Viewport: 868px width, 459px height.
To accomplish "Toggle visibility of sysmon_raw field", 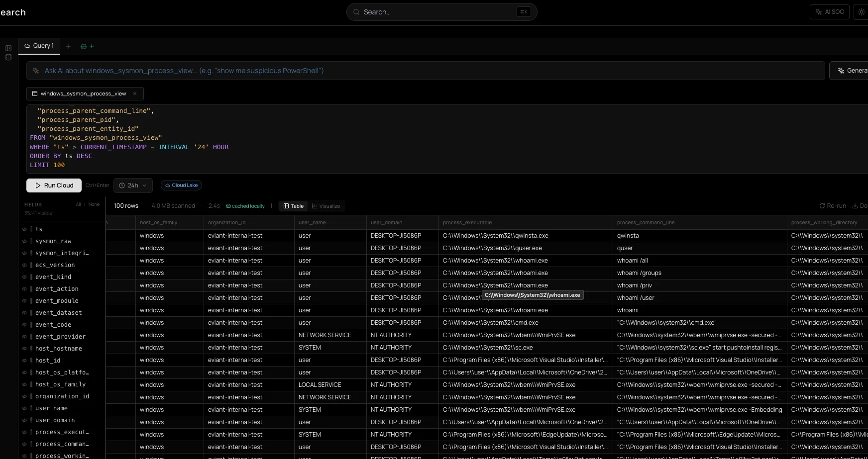I will 24,241.
